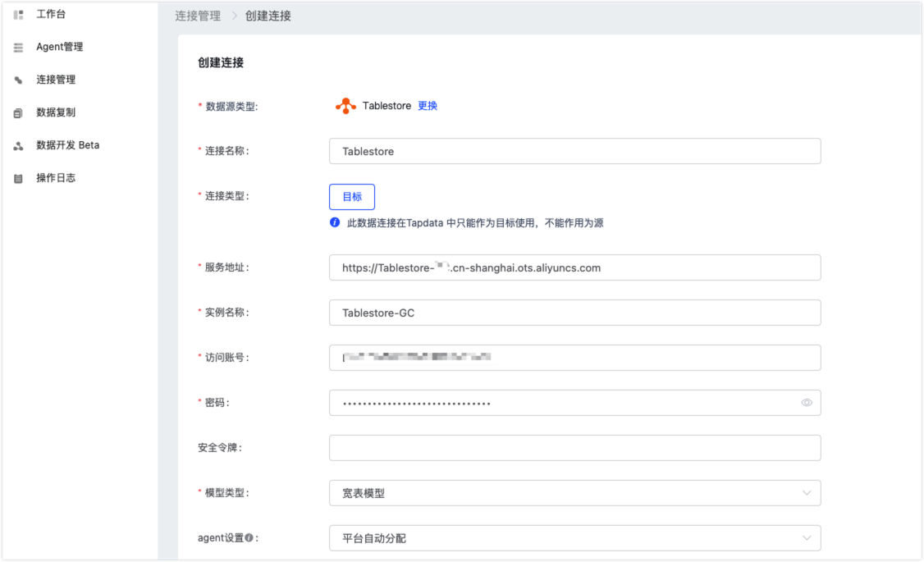Collapse the 宽表模型 selection list
This screenshot has width=924, height=562.
807,492
